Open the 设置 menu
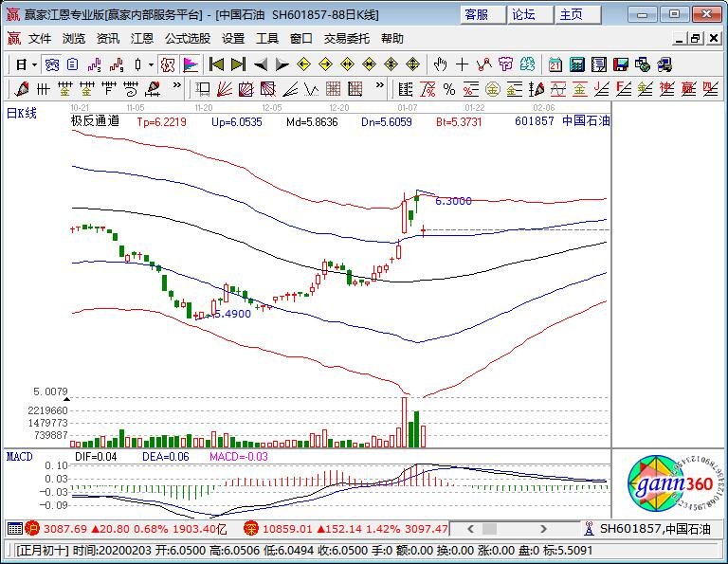 click(232, 39)
